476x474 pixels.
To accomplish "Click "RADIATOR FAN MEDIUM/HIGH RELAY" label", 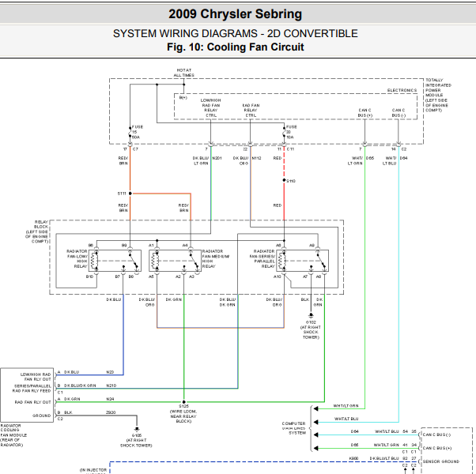I will [216, 258].
